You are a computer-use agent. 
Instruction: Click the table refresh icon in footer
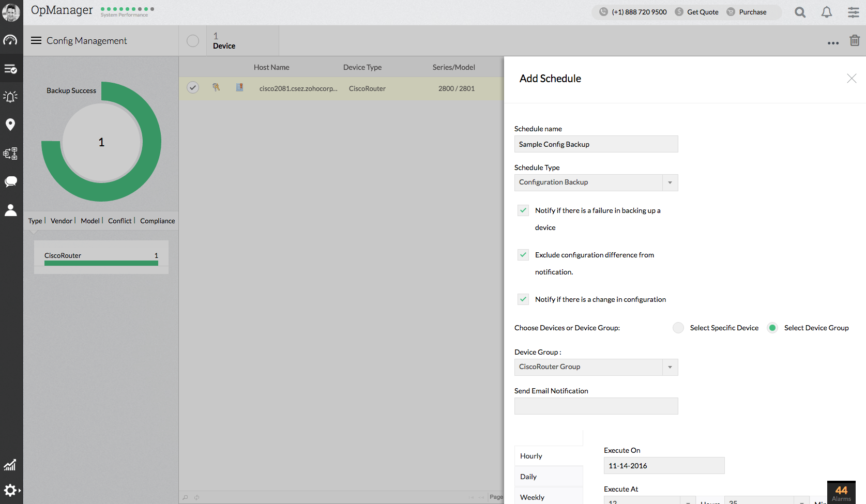[197, 497]
